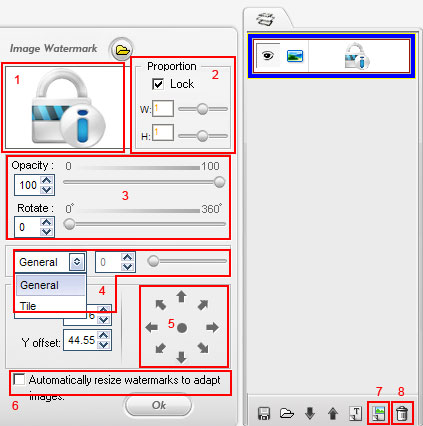Screen dimensions: 423x426
Task: Decrease the Y offset with the down stepper
Action: pyautogui.click(x=104, y=345)
